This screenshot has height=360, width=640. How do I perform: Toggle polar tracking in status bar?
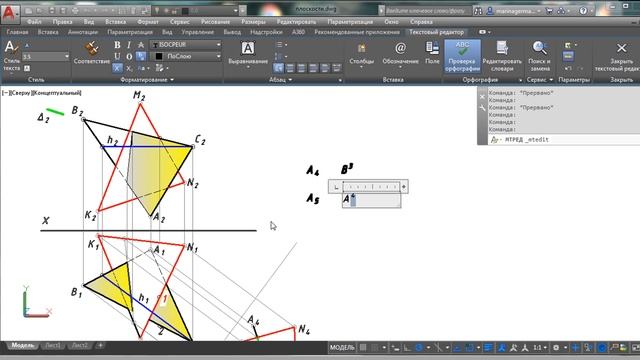click(419, 348)
